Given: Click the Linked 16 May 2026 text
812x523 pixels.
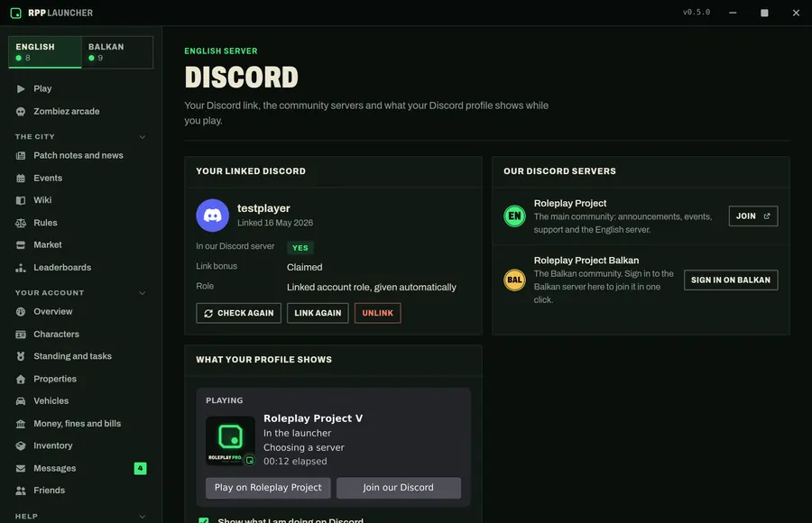Looking at the screenshot, I should point(275,223).
